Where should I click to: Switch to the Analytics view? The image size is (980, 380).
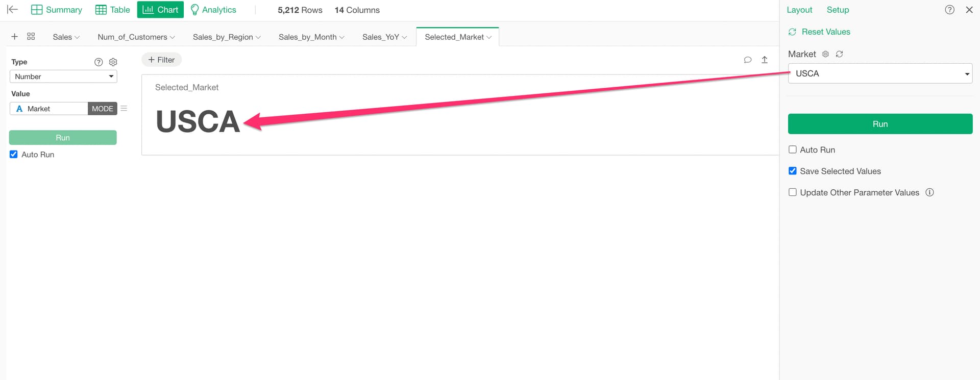[x=213, y=10]
